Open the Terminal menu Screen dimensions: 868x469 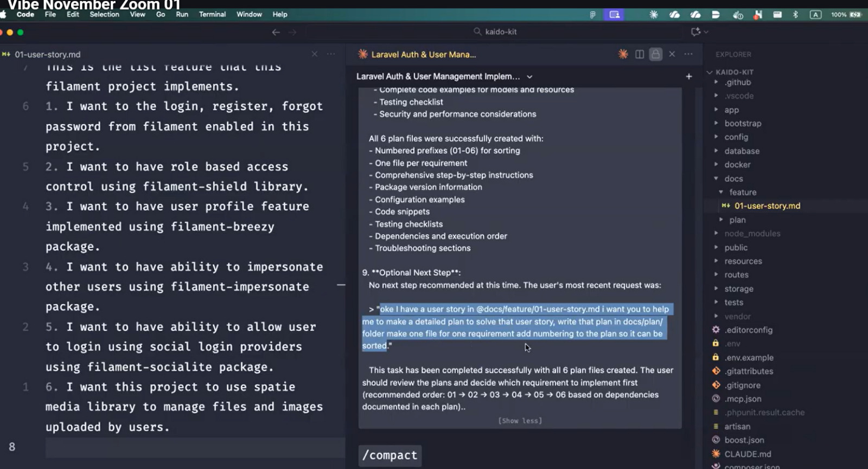(212, 15)
